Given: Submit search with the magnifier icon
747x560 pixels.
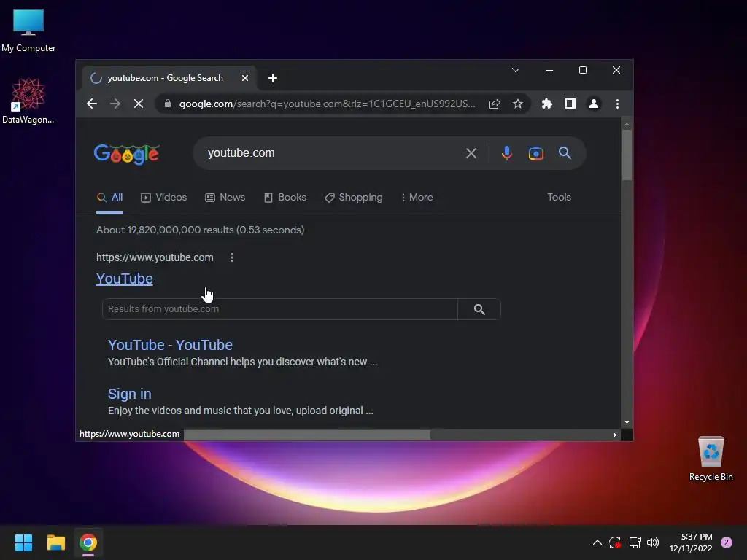Looking at the screenshot, I should pos(565,153).
